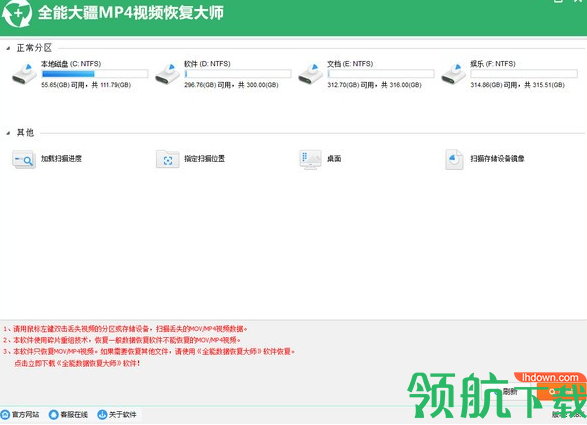Click the 文档 (E: NTFS) label

[x=350, y=64]
